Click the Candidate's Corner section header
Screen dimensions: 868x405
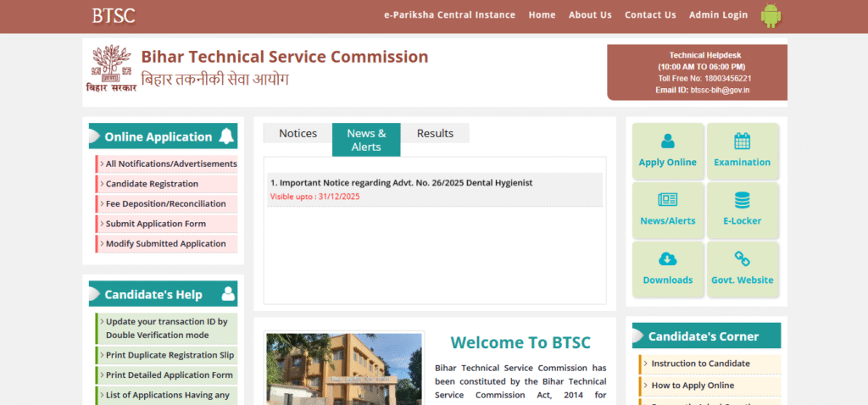coord(706,336)
